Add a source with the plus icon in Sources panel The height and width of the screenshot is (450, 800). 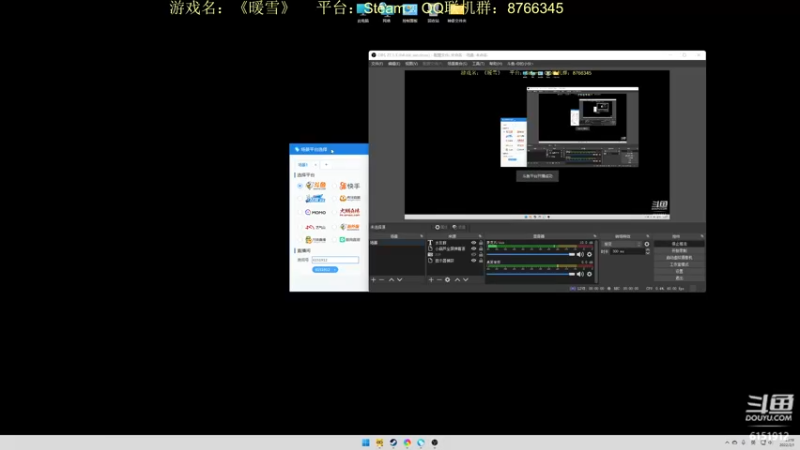(x=431, y=280)
